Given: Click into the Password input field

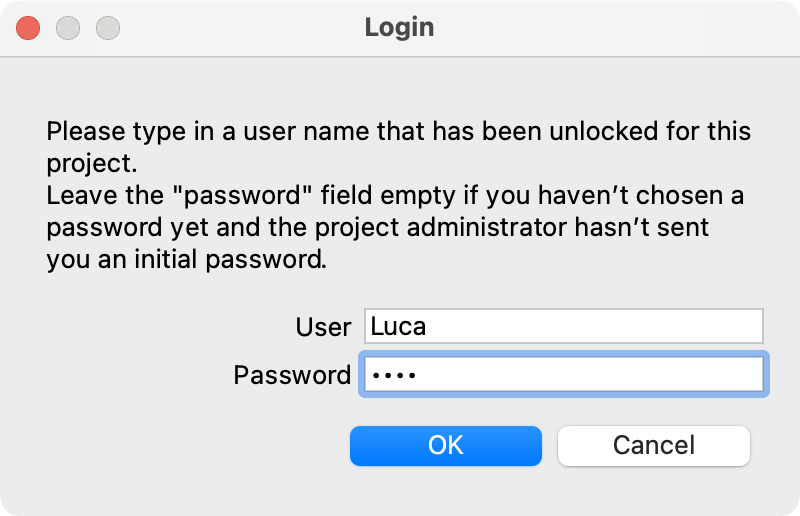Looking at the screenshot, I should coord(563,375).
